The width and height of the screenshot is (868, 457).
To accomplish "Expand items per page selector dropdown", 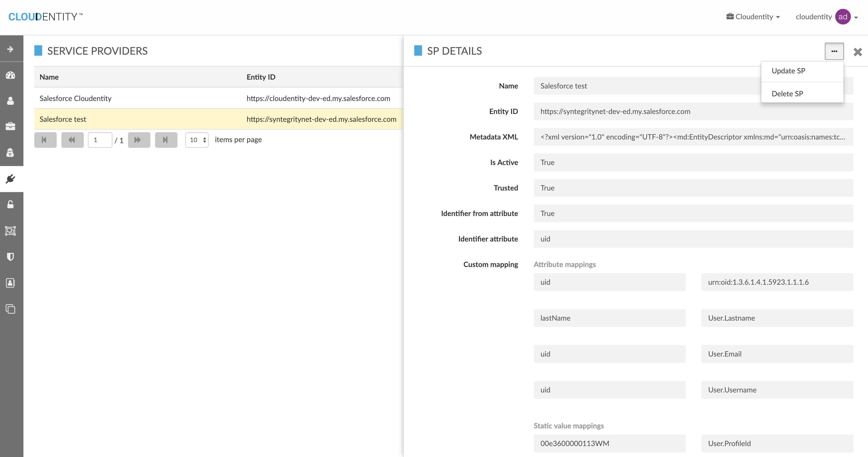I will pos(197,139).
